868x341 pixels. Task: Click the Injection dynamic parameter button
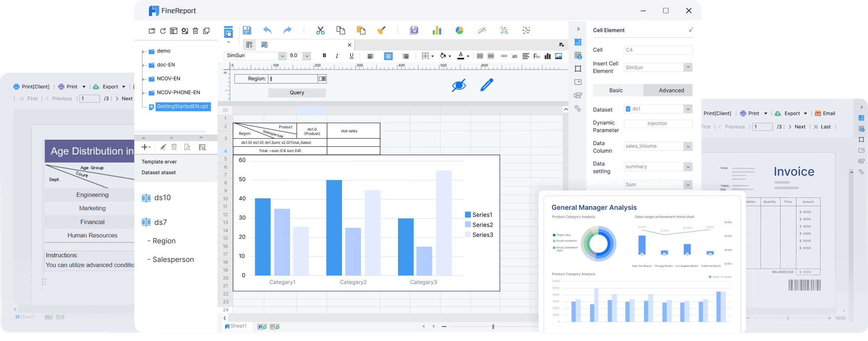(x=657, y=124)
